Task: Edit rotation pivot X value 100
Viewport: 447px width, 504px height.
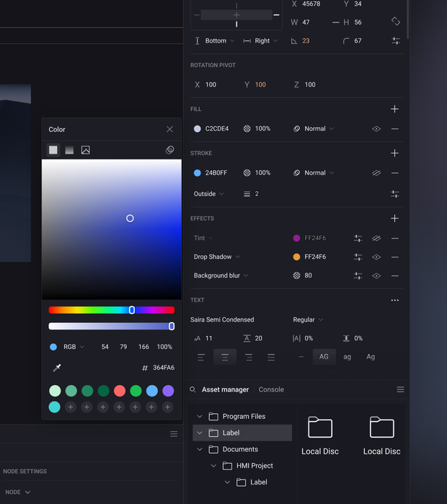Action: point(211,84)
